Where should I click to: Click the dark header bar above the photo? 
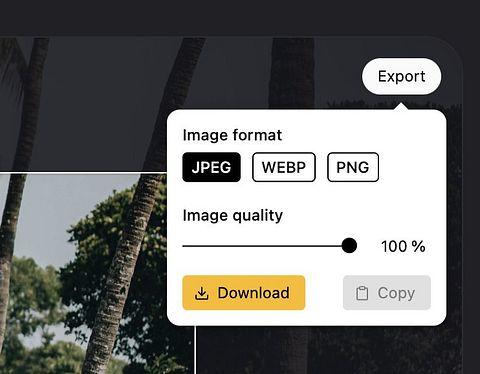[x=240, y=17]
